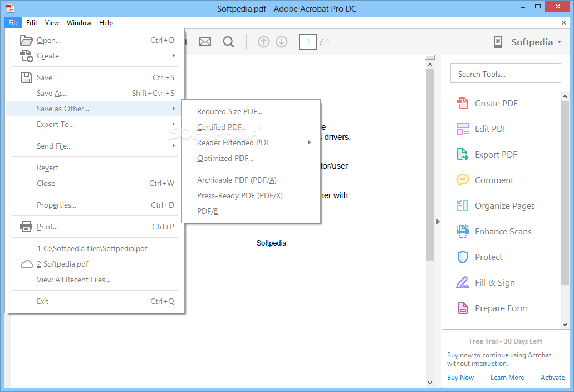Open the Prepare Form tool

coord(492,308)
